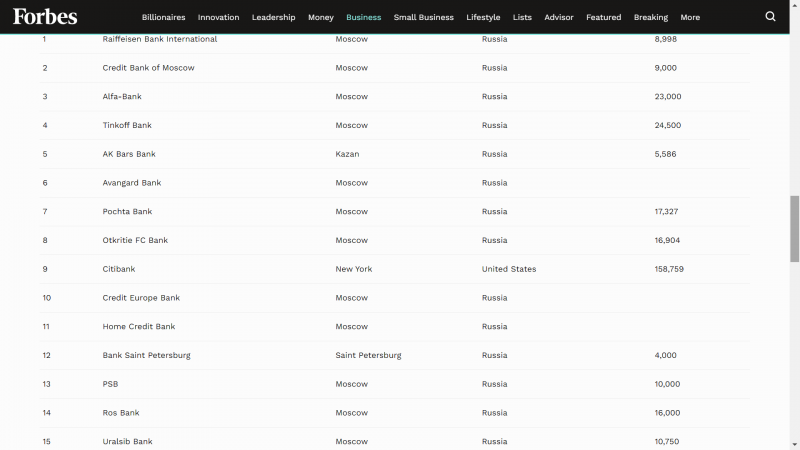Open the Featured nav item
Screen dimensions: 800x450
coord(604,17)
